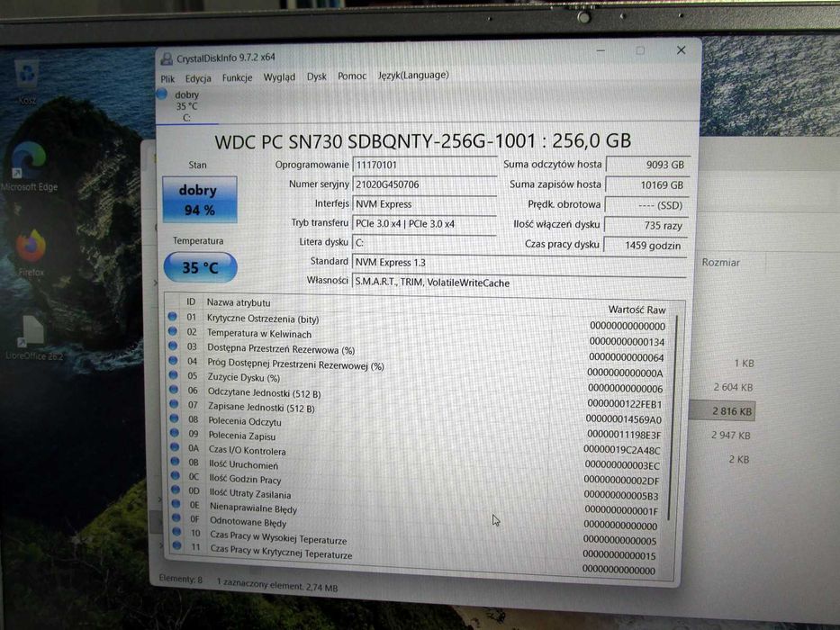Select the Odczytane Jednostki (512 B) row

[x=417, y=397]
